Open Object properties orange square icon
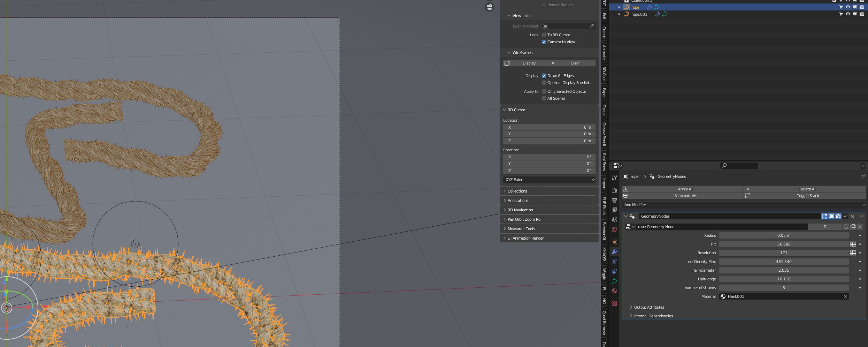Screen dimensions: 868x347 (x=614, y=242)
